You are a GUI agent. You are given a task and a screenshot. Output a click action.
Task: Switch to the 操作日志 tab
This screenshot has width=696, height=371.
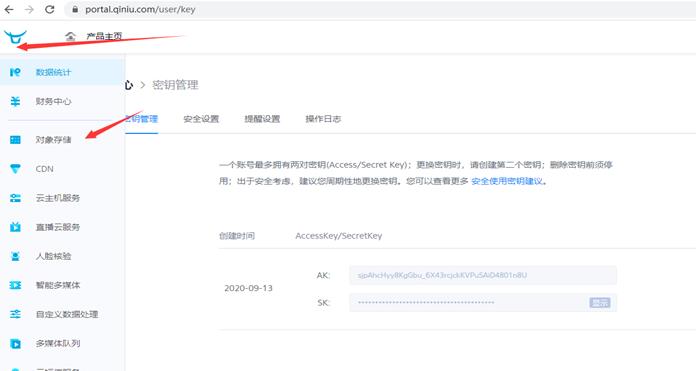[323, 119]
